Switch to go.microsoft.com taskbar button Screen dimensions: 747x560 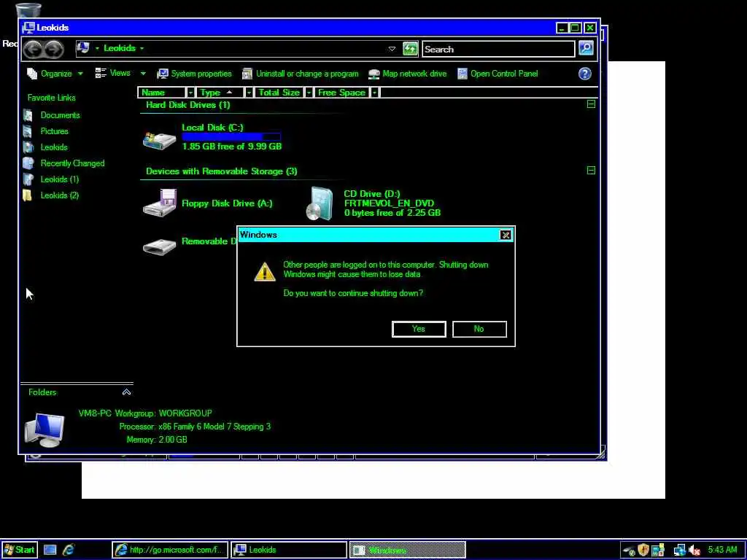pos(170,550)
